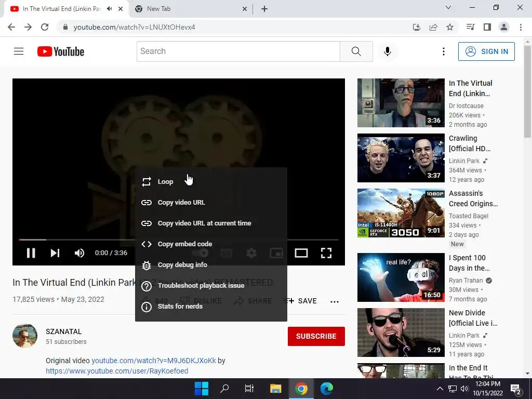Screen dimensions: 532x399
Task: Click the address bar URL
Action: [135, 27]
